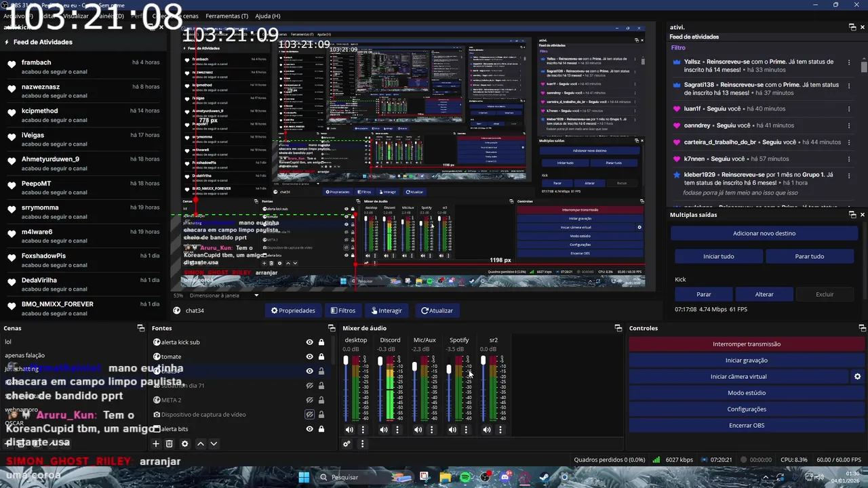Click the Filtros button for chat34
This screenshot has width=868, height=488.
343,310
